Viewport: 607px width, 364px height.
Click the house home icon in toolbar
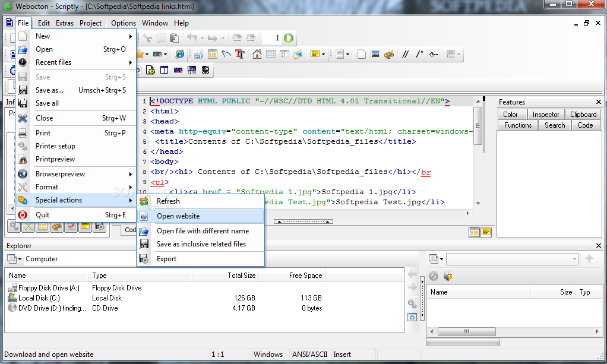point(257,54)
